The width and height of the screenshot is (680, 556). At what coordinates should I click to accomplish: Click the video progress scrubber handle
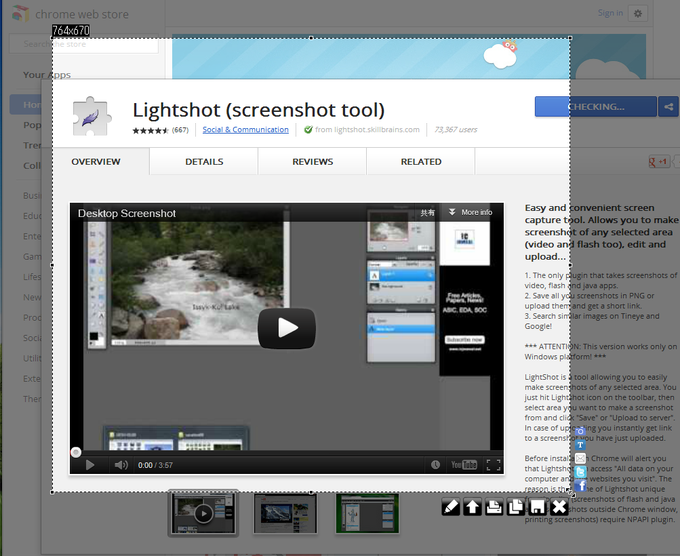coord(76,453)
